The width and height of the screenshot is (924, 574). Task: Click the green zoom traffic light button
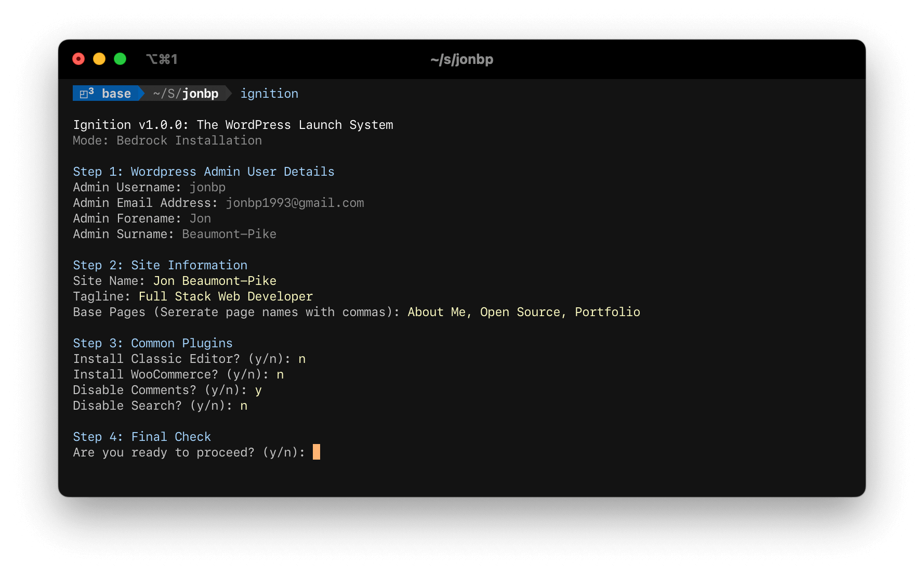click(x=120, y=59)
